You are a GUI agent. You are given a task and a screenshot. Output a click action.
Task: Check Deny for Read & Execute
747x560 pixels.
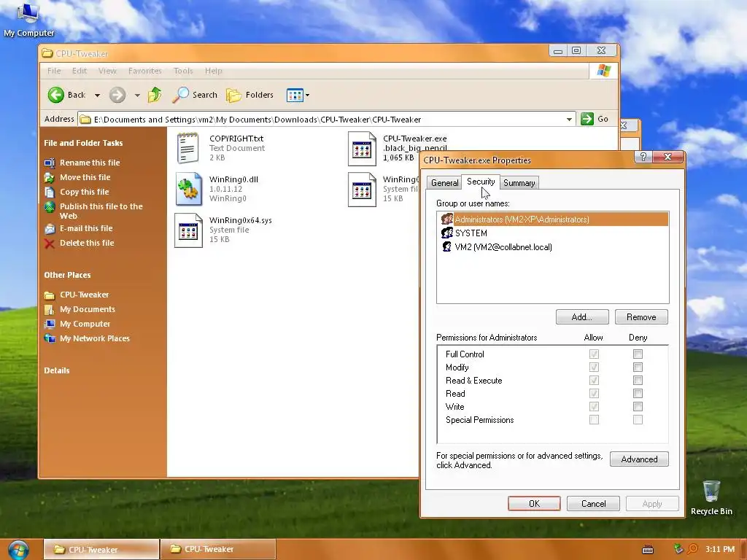pos(638,380)
